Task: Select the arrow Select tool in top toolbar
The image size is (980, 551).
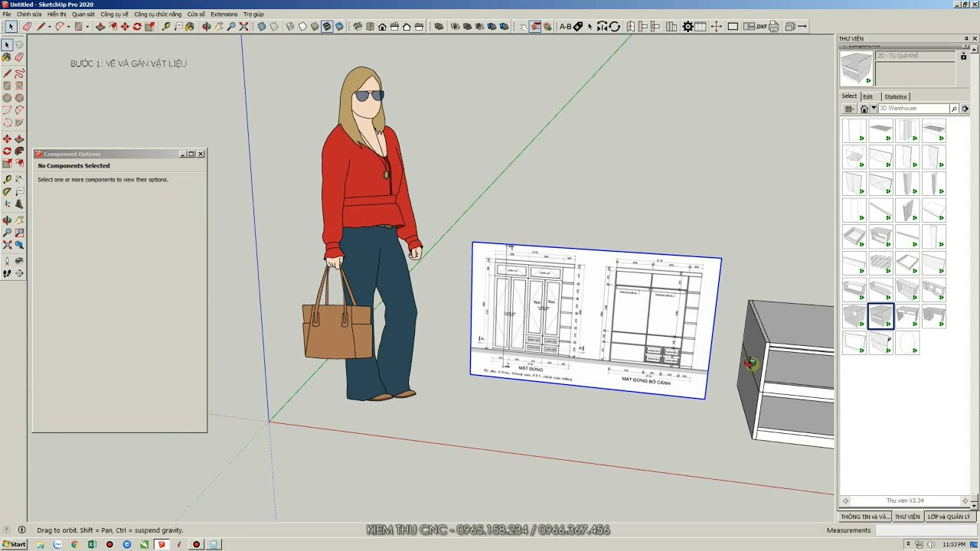Action: pyautogui.click(x=11, y=26)
